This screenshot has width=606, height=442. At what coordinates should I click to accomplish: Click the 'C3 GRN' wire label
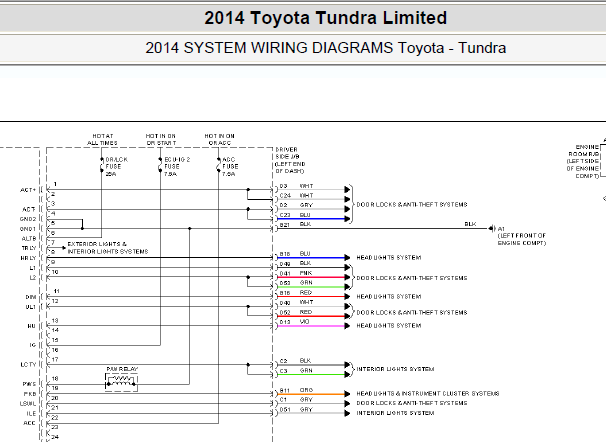point(296,371)
